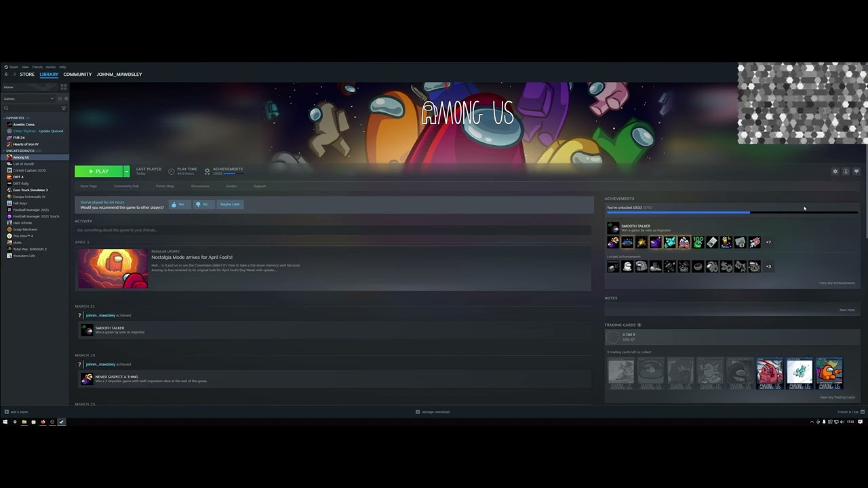The height and width of the screenshot is (488, 868).
Task: Click the trading cards help question mark
Action: point(639,325)
